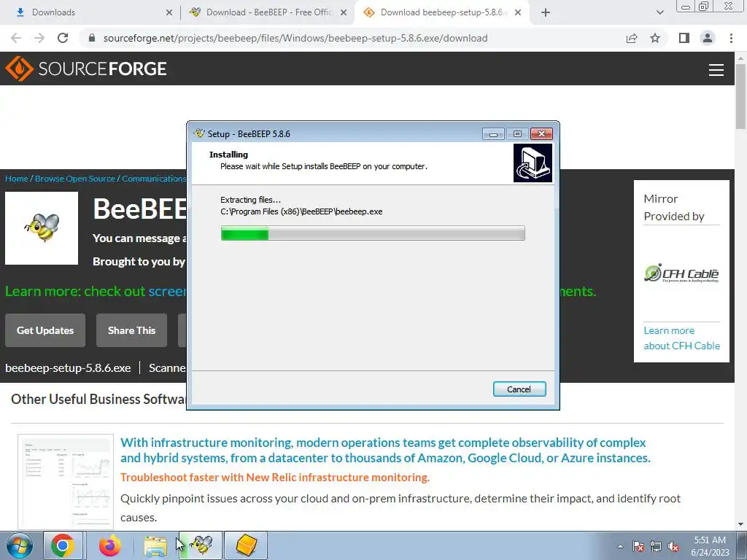Click the Chrome forward arrow
The image size is (747, 560).
[x=39, y=38]
